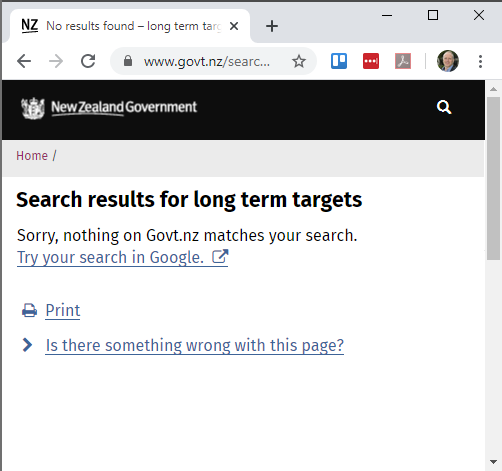502x471 pixels.
Task: Open the red LastPass extension icon
Action: coord(371,61)
